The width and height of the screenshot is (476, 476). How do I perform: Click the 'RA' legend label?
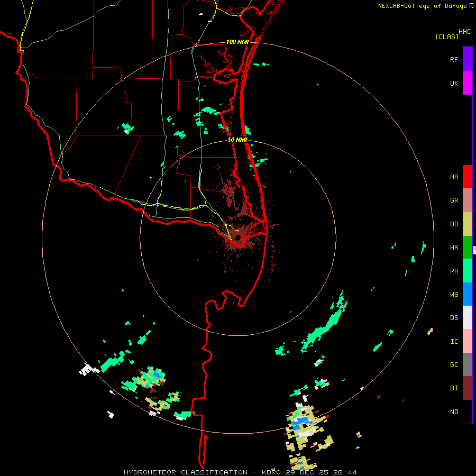(454, 271)
